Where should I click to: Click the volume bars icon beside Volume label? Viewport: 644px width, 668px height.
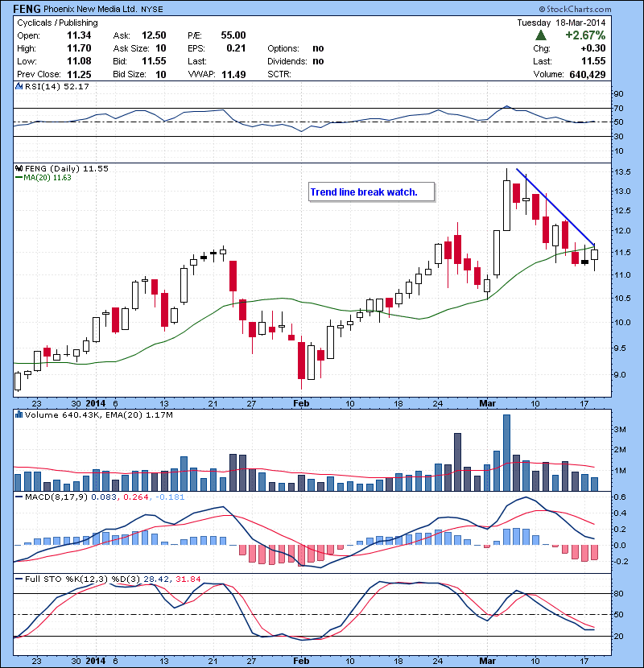pos(19,414)
